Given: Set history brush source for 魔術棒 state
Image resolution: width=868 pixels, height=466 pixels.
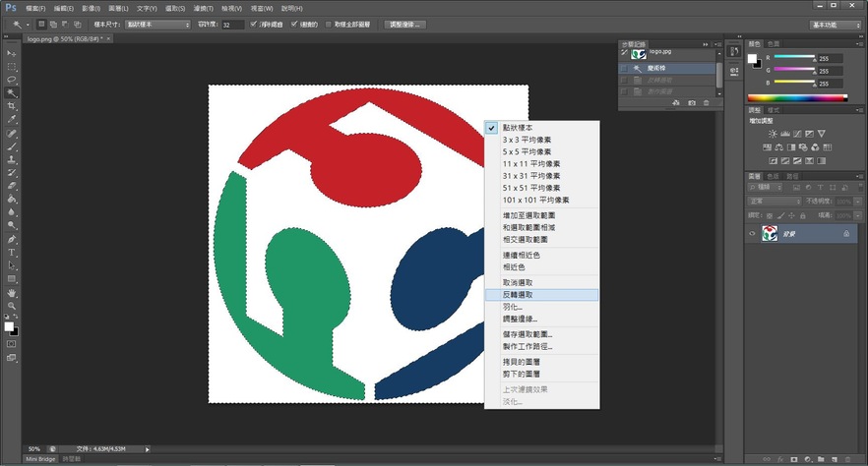Looking at the screenshot, I should [624, 69].
